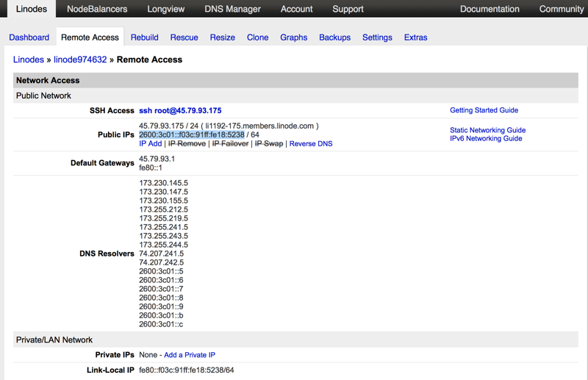The width and height of the screenshot is (588, 380).
Task: Click IPv6 resolver 2600:3c01::c
Action: tap(161, 324)
